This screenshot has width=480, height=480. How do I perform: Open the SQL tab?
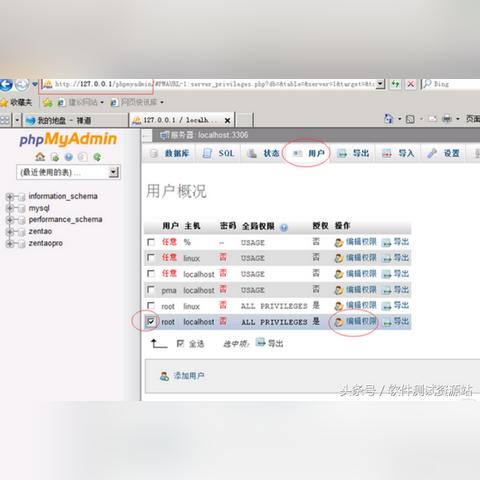click(x=218, y=153)
